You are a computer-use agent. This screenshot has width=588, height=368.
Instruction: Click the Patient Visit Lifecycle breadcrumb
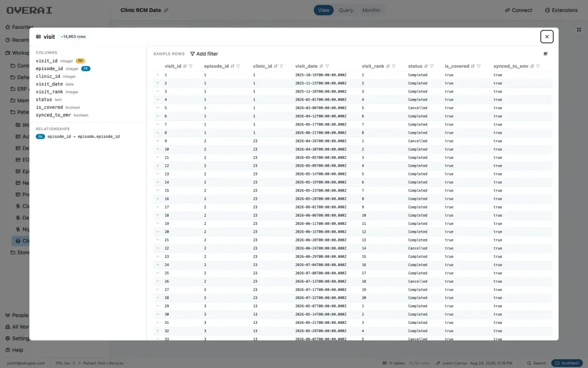(x=103, y=363)
